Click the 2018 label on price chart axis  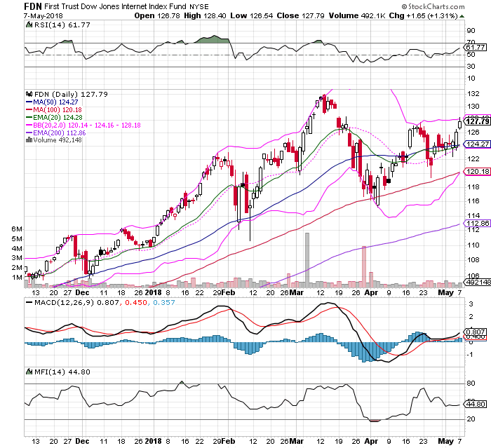coord(154,293)
